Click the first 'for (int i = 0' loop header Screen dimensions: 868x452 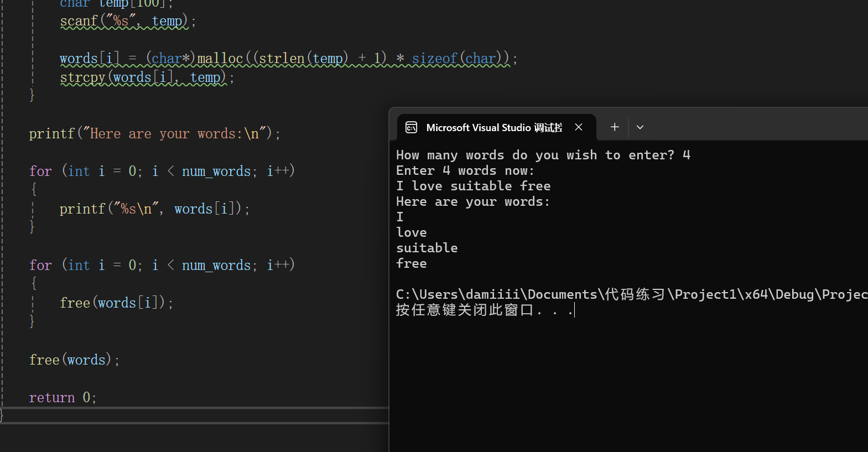162,172
